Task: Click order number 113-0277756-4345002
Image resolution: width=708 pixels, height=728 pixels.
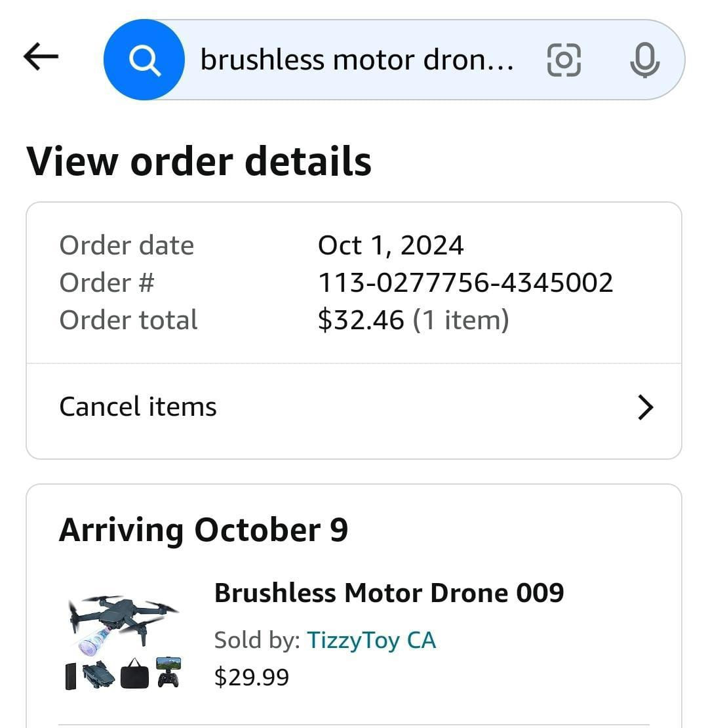Action: [465, 283]
